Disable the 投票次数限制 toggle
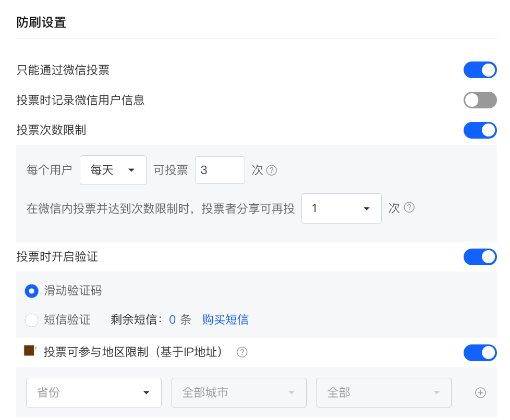This screenshot has height=420, width=510. 480,130
